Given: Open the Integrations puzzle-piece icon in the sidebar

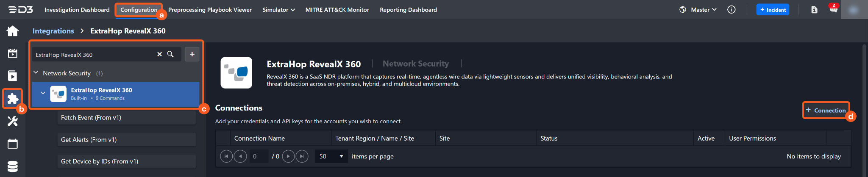Looking at the screenshot, I should tap(13, 99).
